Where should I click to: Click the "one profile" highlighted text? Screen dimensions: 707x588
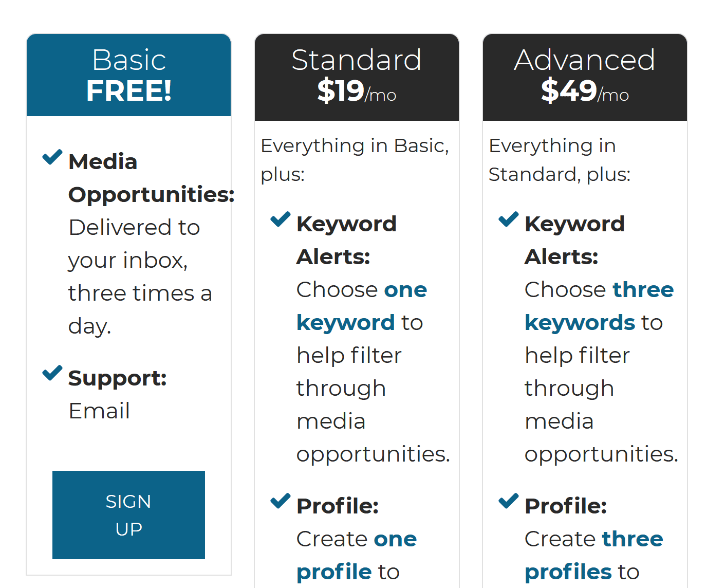coord(357,556)
